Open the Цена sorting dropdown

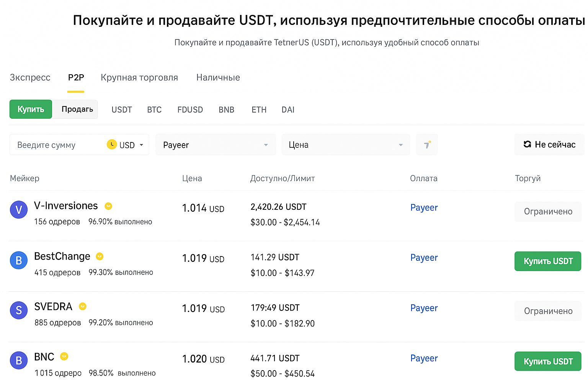[x=345, y=145]
